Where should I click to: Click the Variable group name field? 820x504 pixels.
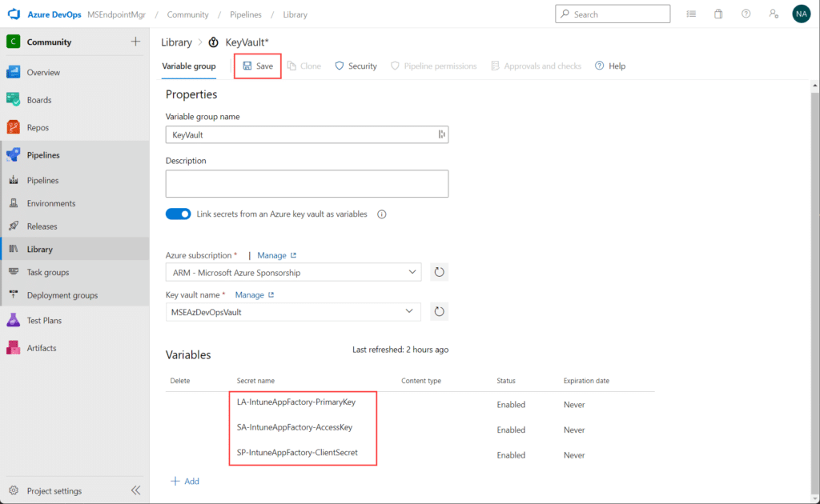(x=307, y=134)
